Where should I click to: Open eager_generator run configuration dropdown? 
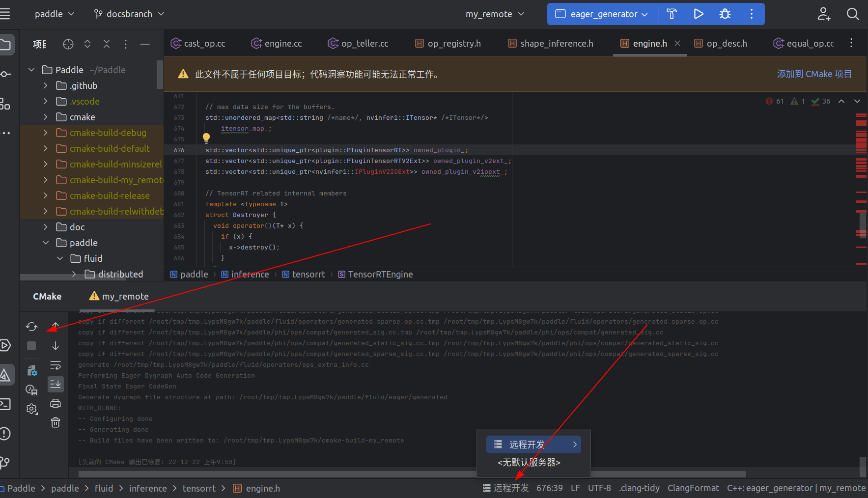602,14
